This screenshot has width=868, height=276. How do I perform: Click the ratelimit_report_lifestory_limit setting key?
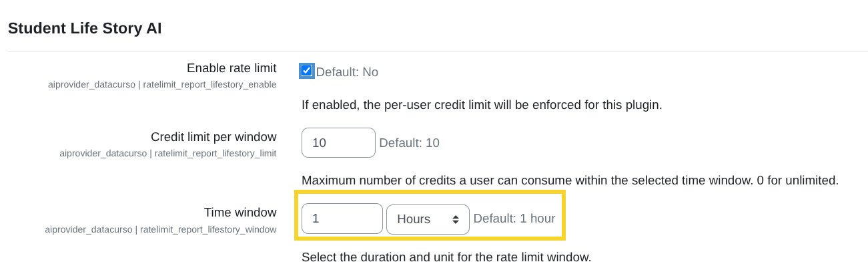(167, 154)
